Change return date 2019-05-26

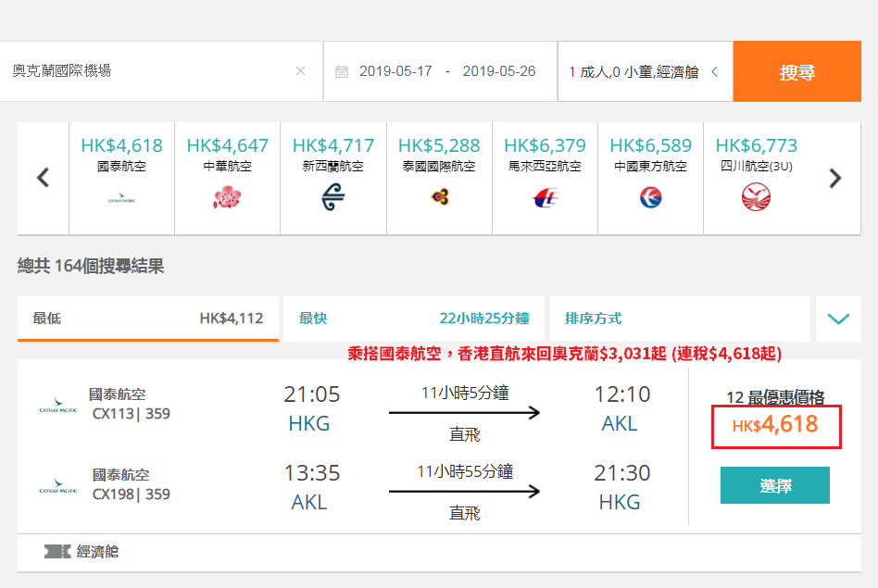pos(499,71)
